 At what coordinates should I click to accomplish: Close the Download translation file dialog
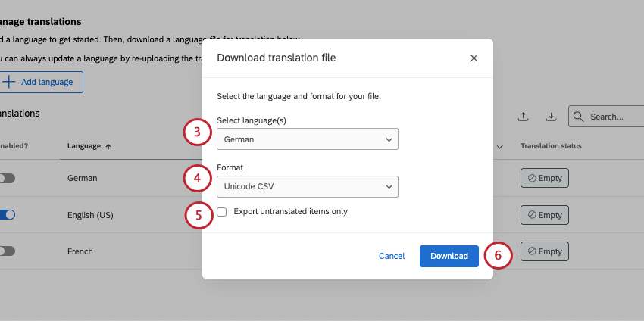point(474,58)
